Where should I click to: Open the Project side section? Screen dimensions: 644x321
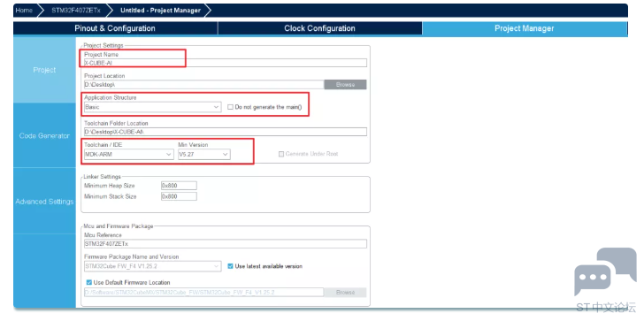44,70
